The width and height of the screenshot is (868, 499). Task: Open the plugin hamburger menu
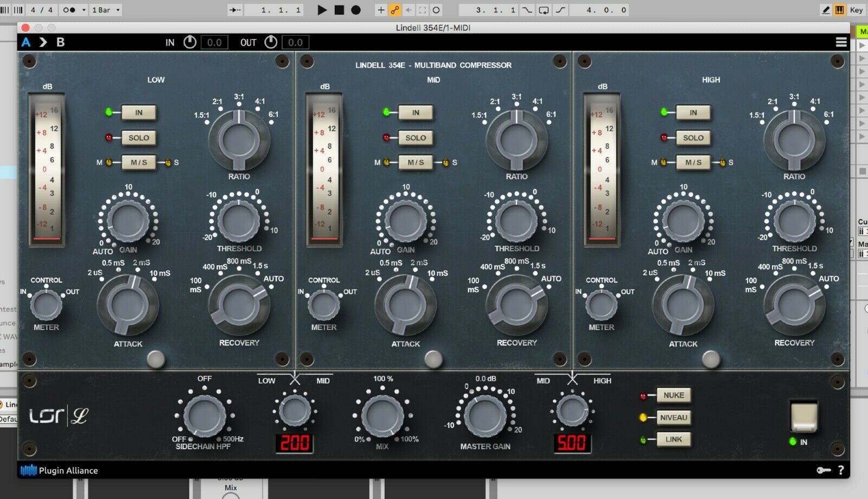click(841, 42)
